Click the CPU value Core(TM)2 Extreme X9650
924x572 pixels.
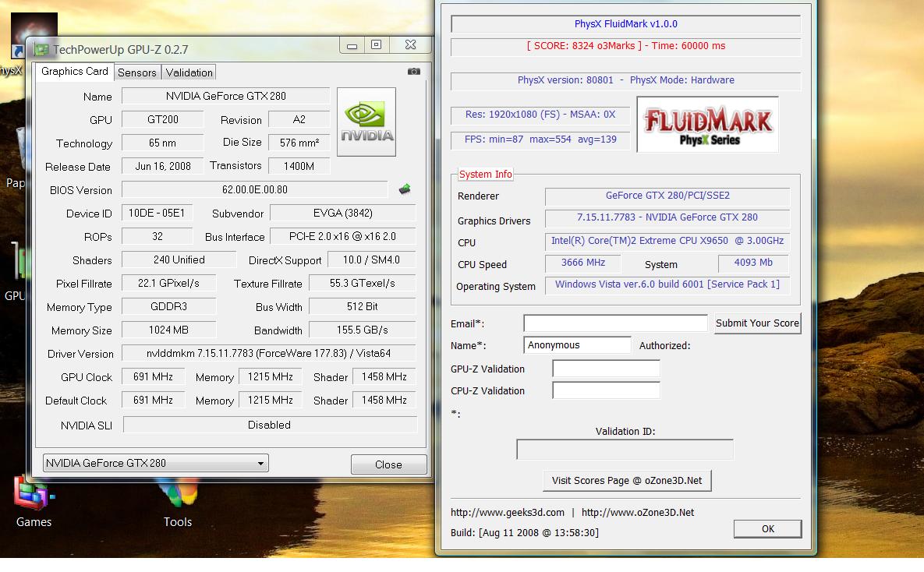667,241
